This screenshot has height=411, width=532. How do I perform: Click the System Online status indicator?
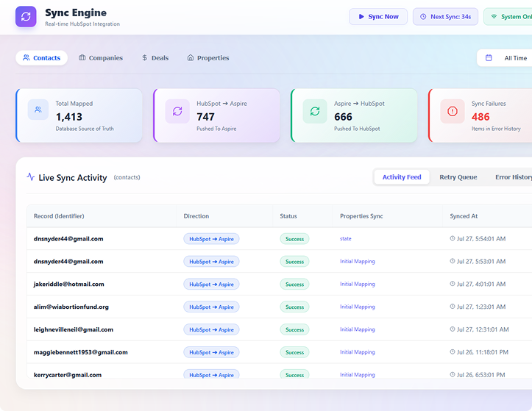pyautogui.click(x=508, y=17)
